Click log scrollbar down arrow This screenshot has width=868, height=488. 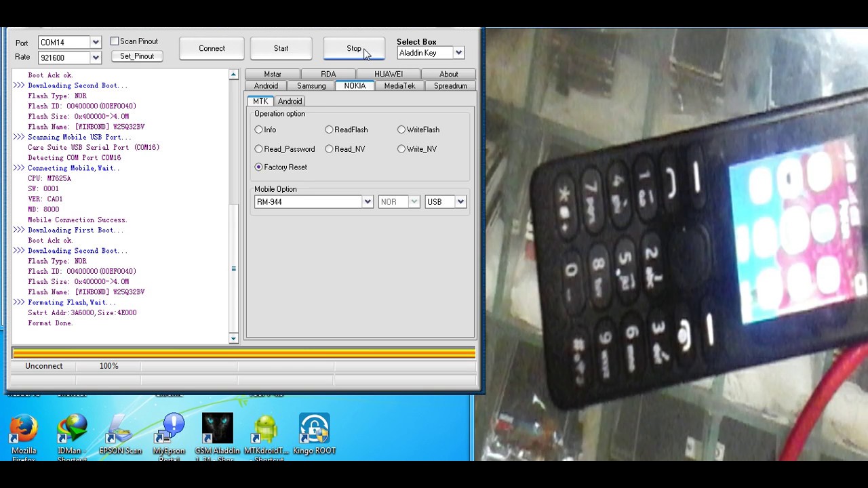(x=233, y=338)
